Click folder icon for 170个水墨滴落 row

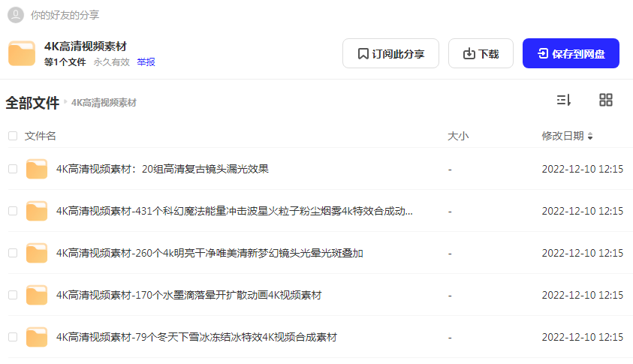(37, 295)
